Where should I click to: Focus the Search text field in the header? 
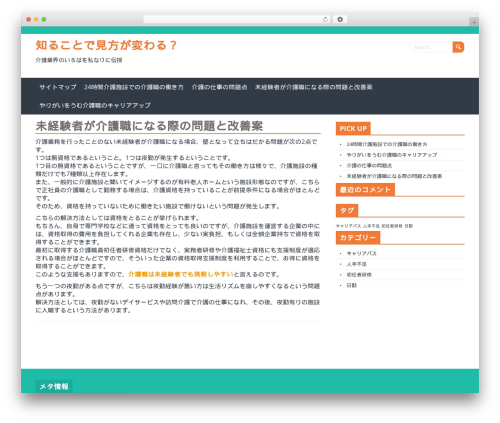(431, 47)
